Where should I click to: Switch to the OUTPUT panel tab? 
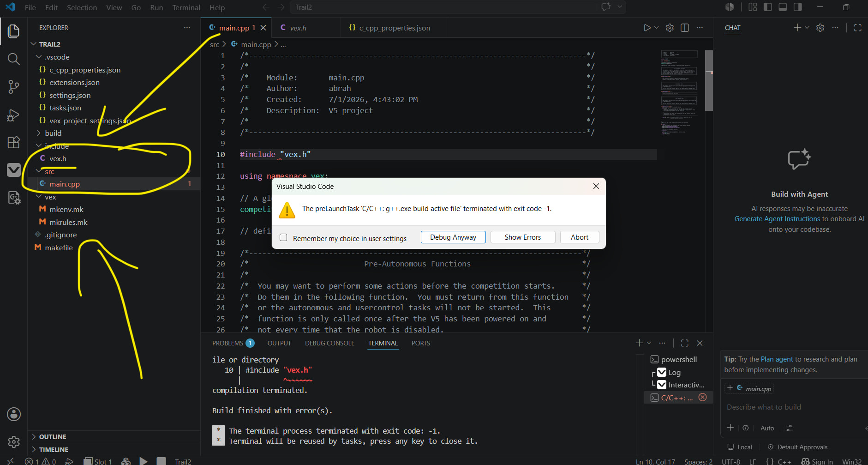(279, 343)
